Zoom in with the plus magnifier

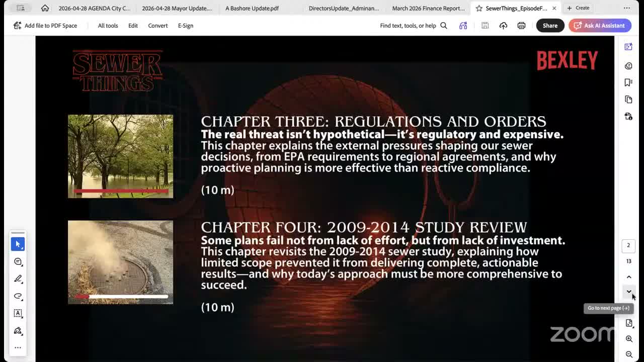629,339
